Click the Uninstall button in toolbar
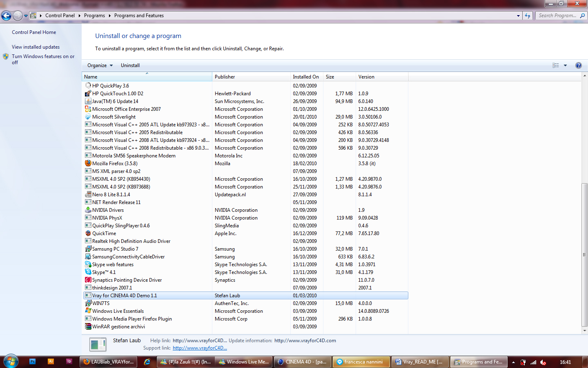 pyautogui.click(x=130, y=65)
